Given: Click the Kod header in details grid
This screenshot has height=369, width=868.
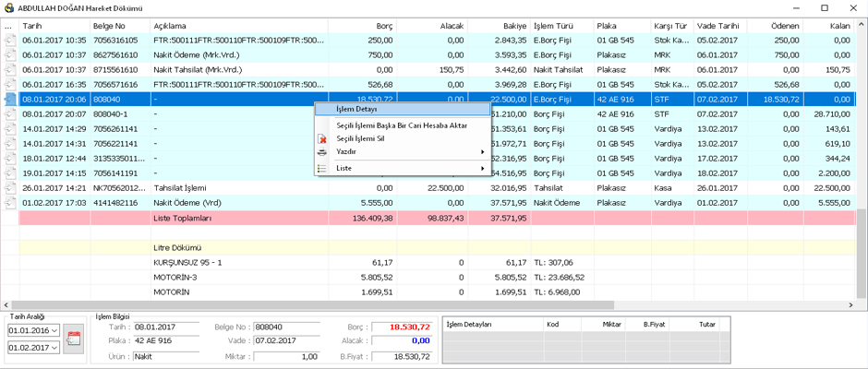Looking at the screenshot, I should (561, 324).
